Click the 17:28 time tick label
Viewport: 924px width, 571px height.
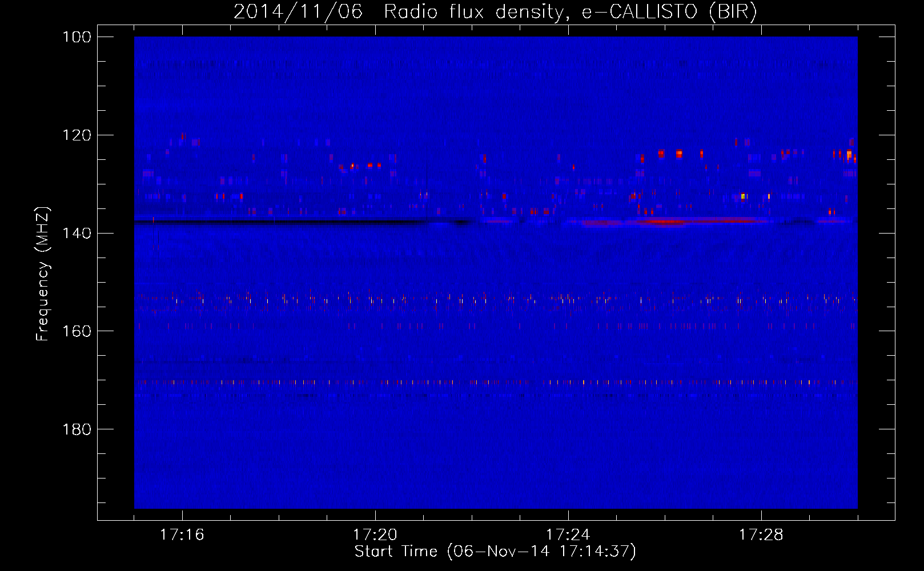click(x=761, y=535)
